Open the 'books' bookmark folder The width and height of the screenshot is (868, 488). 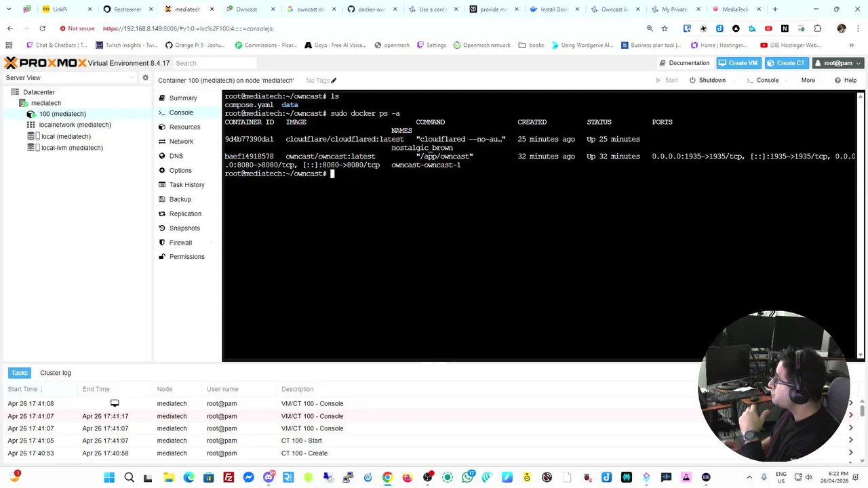click(531, 45)
